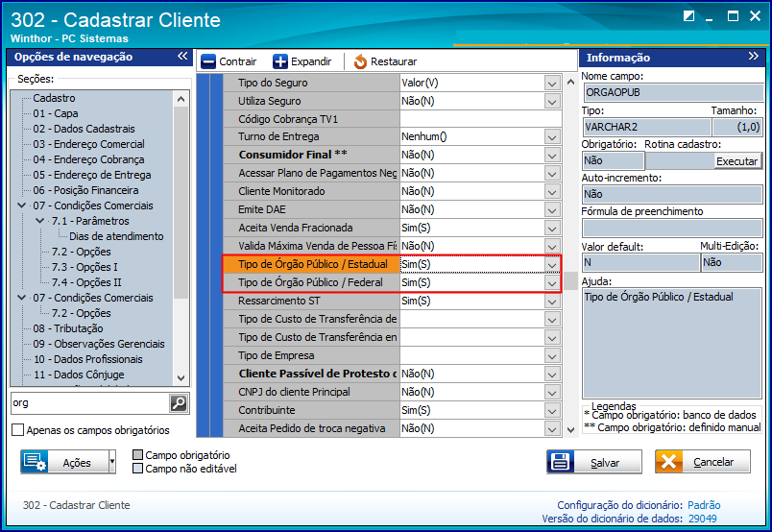Click the Restaurar toolbar button
This screenshot has width=772, height=532.
(x=385, y=61)
